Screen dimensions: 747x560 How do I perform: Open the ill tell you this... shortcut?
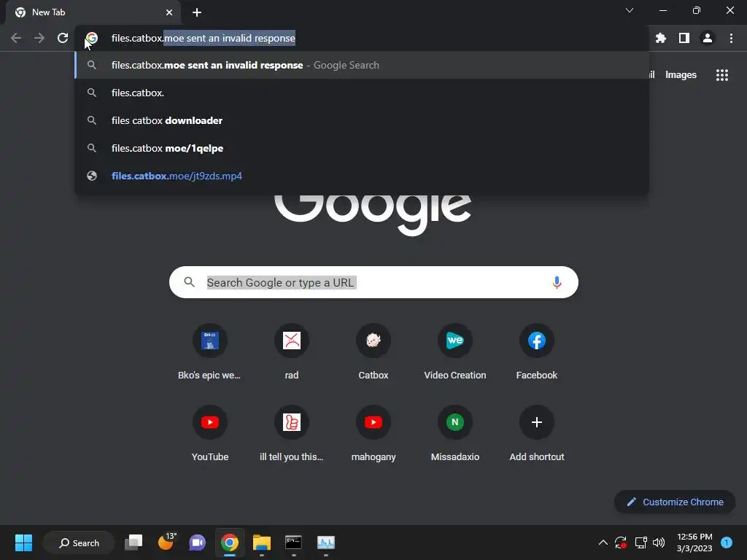tap(292, 434)
